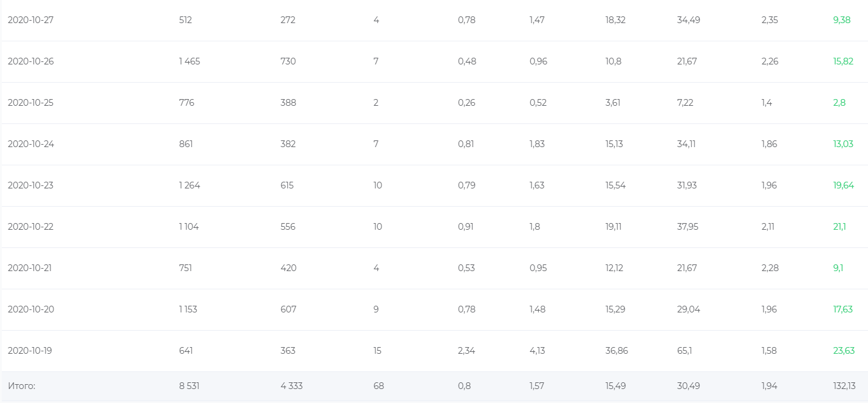Select the green 2,8 value
This screenshot has height=403, width=868.
click(x=839, y=103)
